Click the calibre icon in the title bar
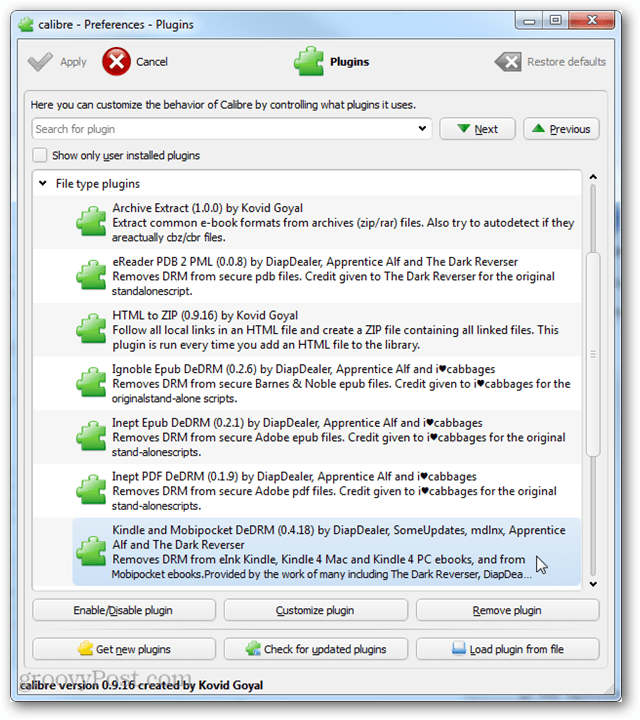The height and width of the screenshot is (720, 640). click(x=26, y=24)
